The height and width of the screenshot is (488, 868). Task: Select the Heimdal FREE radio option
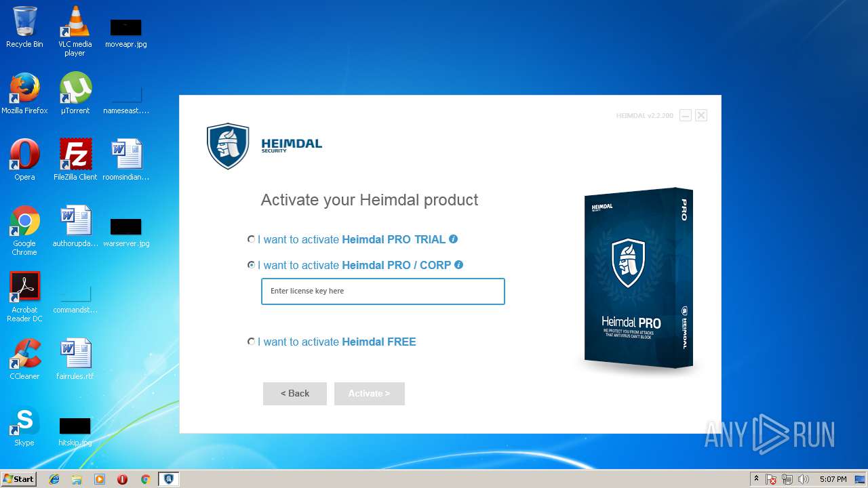pyautogui.click(x=252, y=342)
